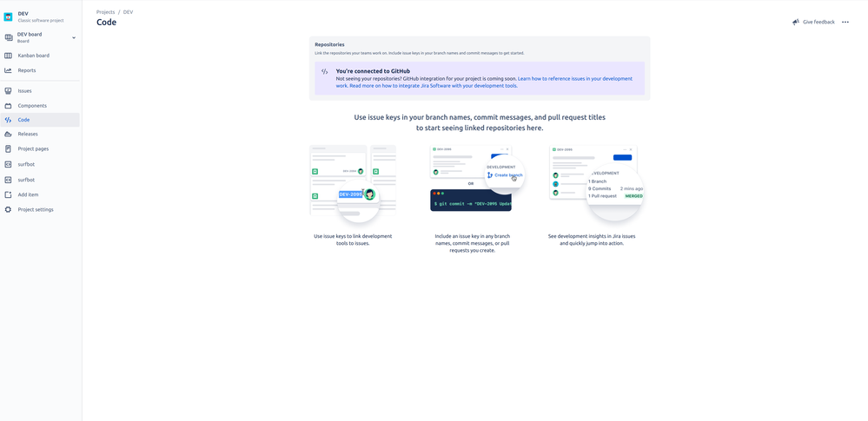Open Releases via the ship icon
Viewport: 868px width, 421px height.
8,134
